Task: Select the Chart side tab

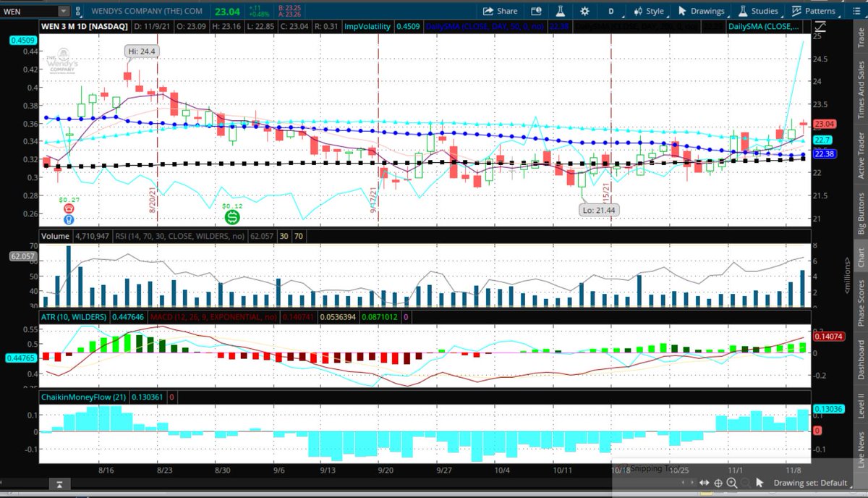Action: [861, 258]
